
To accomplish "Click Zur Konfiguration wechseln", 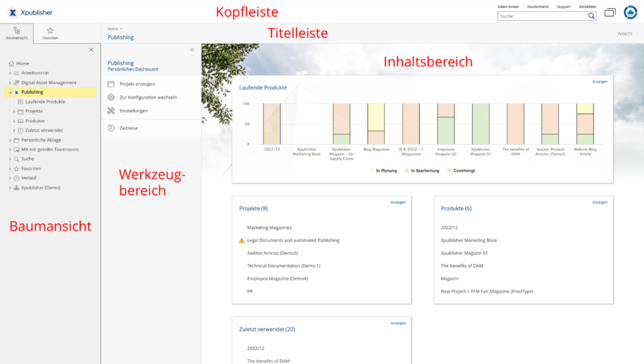I will pos(148,97).
